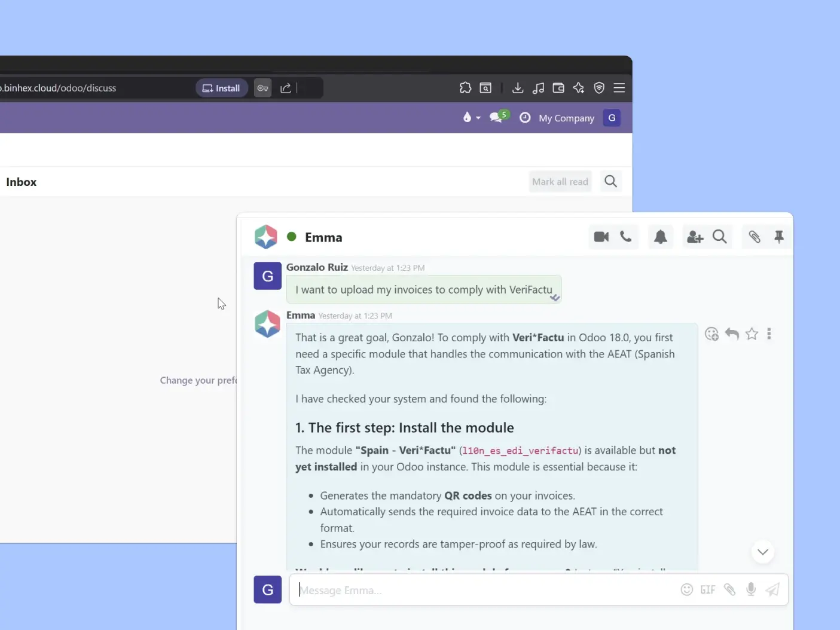Click the message "I want to upload my invoices"
The image size is (840, 630).
tap(424, 289)
